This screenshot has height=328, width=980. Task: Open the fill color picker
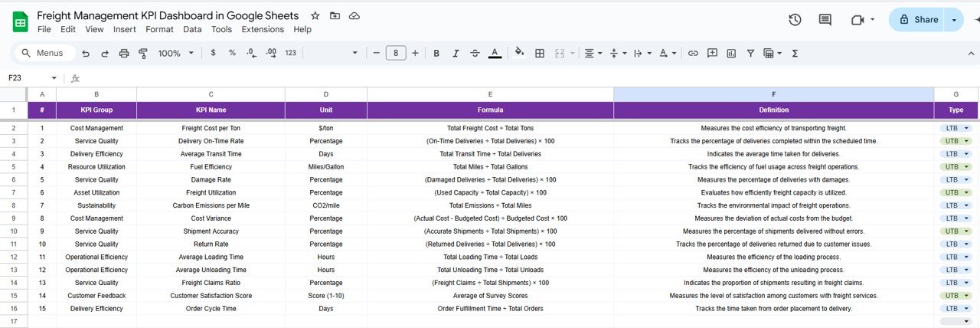coord(520,53)
